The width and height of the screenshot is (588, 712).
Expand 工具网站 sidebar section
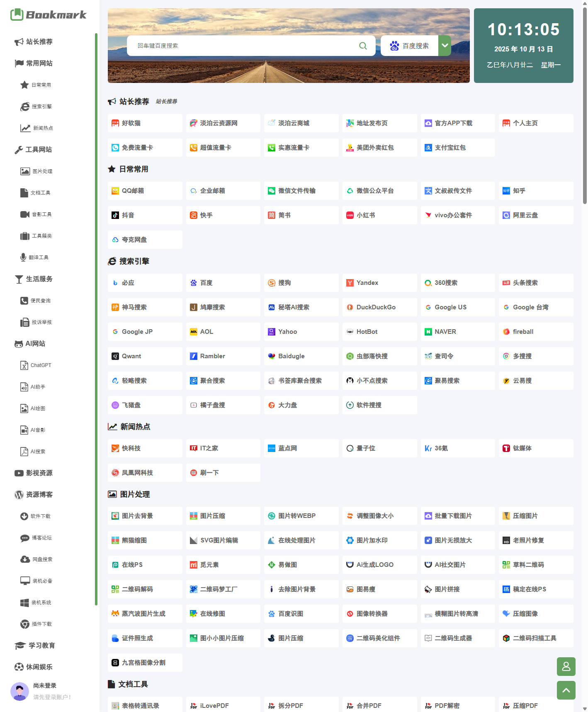(x=33, y=149)
